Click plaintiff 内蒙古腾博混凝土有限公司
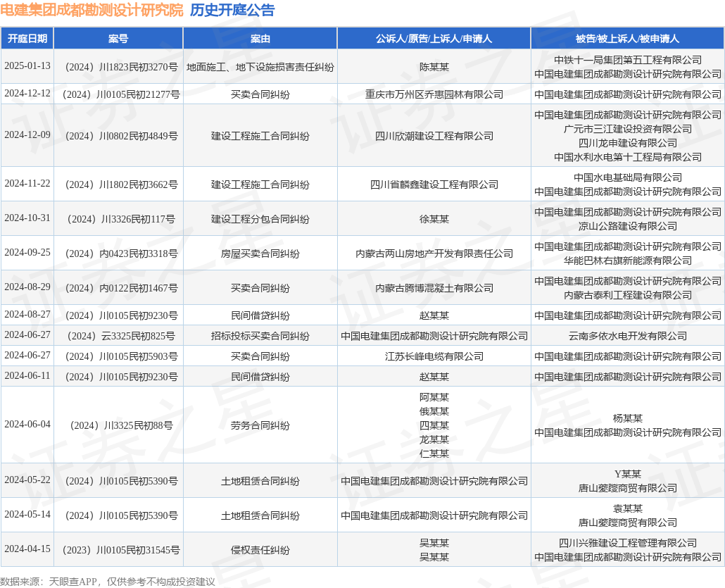This screenshot has height=588, width=725. [x=434, y=288]
